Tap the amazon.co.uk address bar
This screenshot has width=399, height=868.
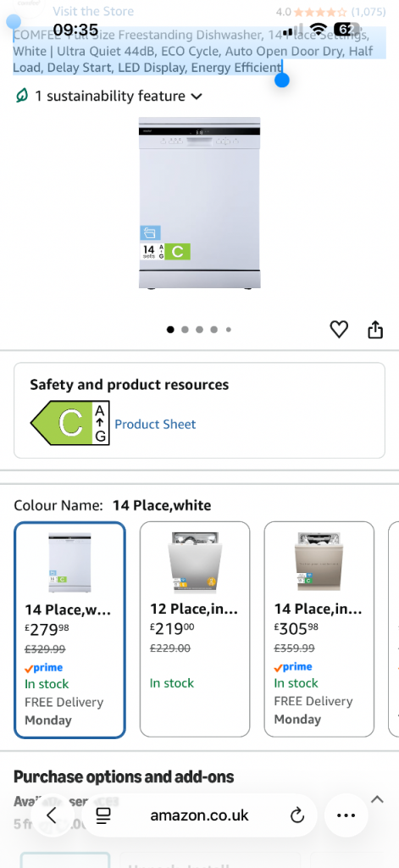pyautogui.click(x=199, y=815)
